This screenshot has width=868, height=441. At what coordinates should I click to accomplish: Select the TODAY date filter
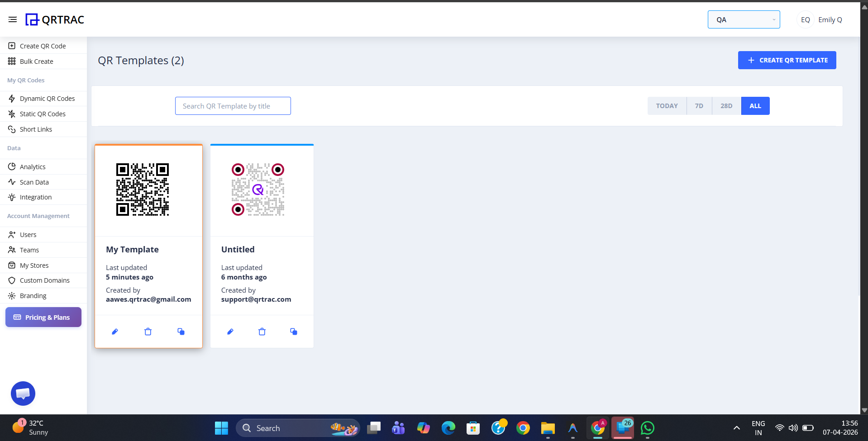click(x=667, y=106)
